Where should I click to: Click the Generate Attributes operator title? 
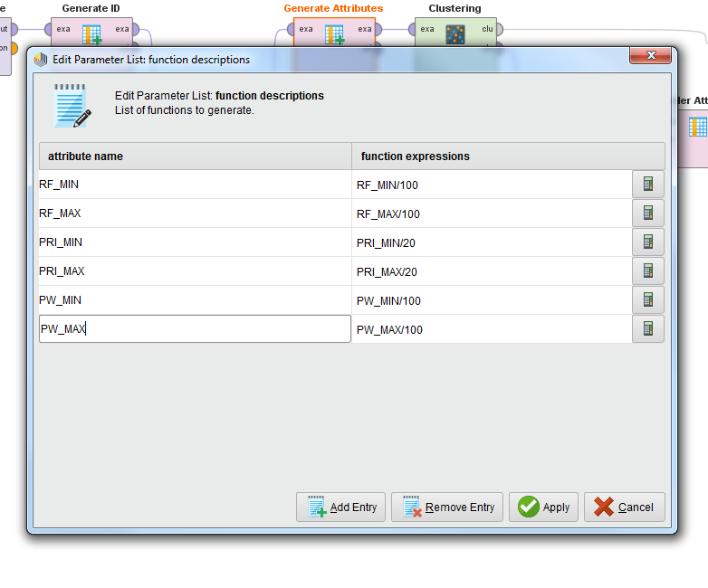pos(333,8)
